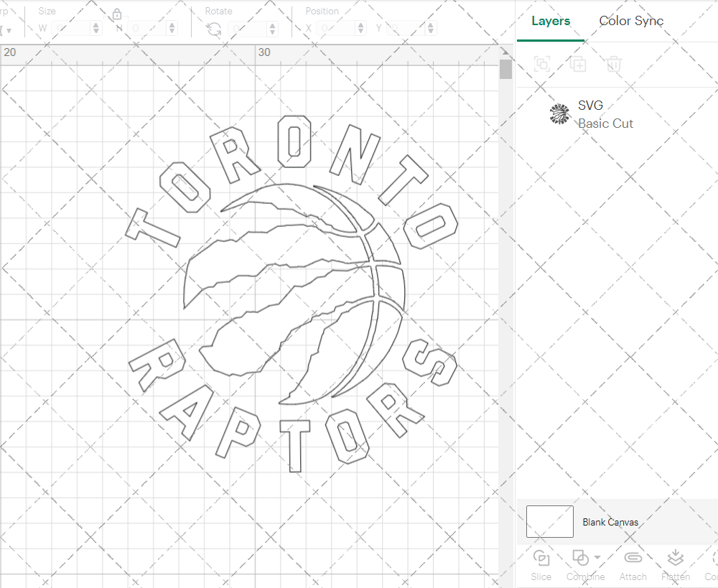Flatten the selected layers
The height and width of the screenshot is (588, 718).
click(x=675, y=565)
